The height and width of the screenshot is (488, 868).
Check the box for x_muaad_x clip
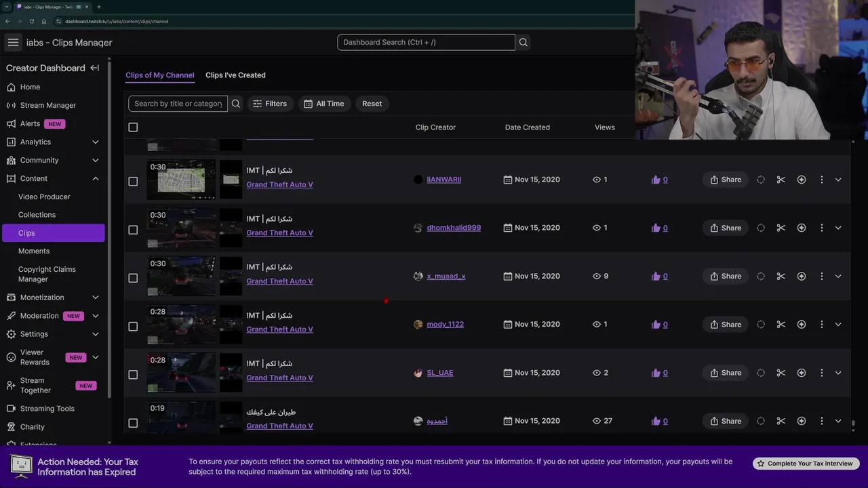133,278
